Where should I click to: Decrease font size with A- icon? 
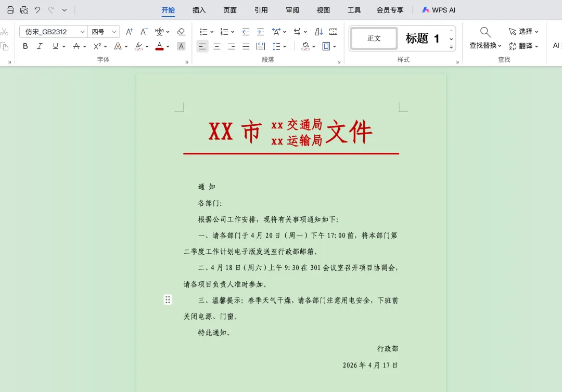[x=144, y=32]
